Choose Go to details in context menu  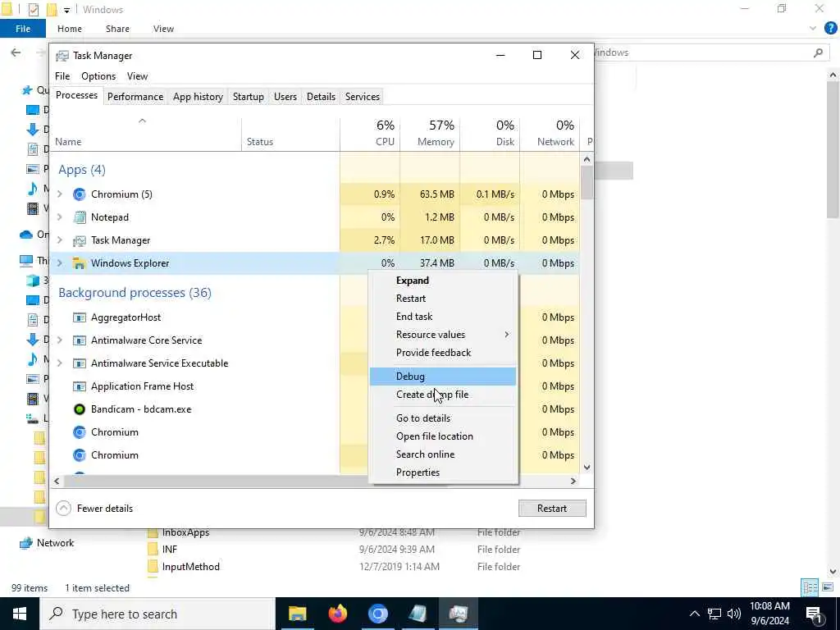pos(443,418)
